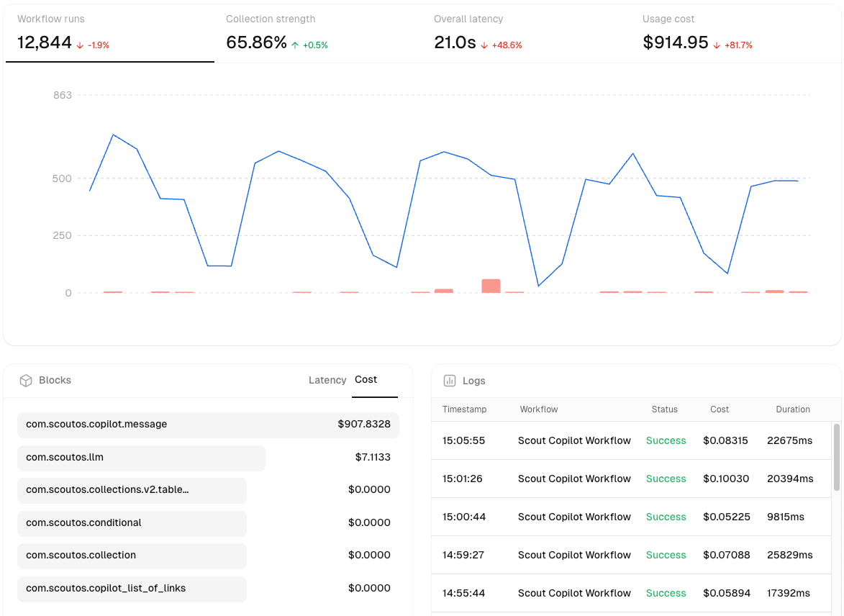Click the 25829ms duration cell
The width and height of the screenshot is (844, 616).
tap(789, 555)
